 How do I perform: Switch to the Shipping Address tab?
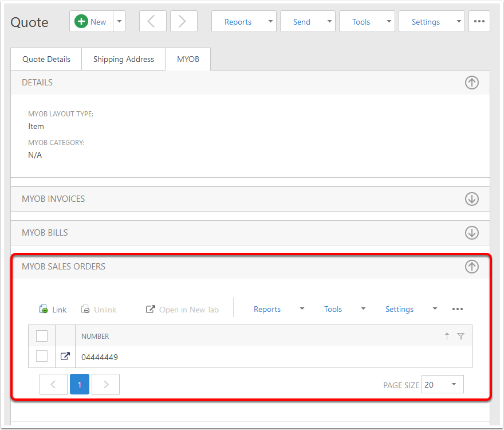click(x=124, y=59)
